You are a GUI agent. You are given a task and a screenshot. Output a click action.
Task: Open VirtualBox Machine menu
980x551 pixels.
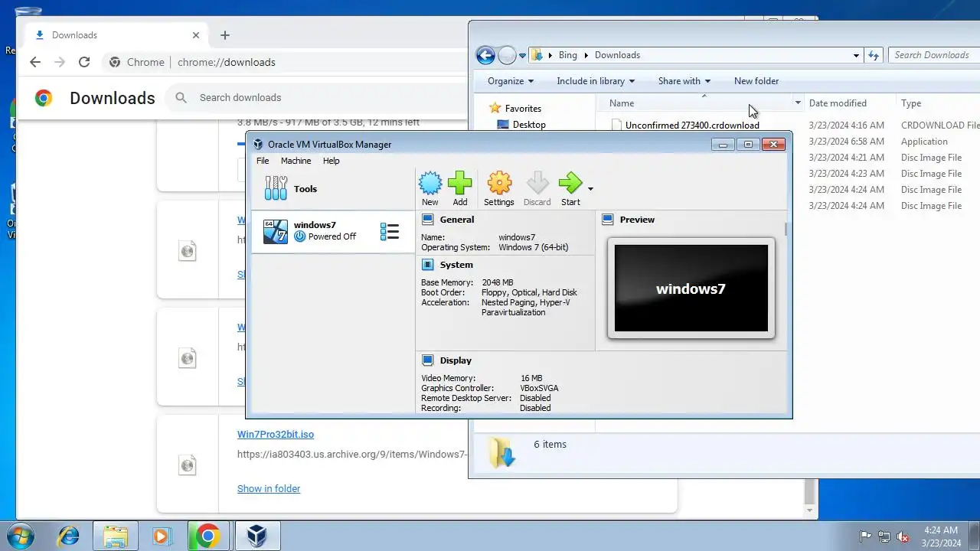[x=296, y=161]
